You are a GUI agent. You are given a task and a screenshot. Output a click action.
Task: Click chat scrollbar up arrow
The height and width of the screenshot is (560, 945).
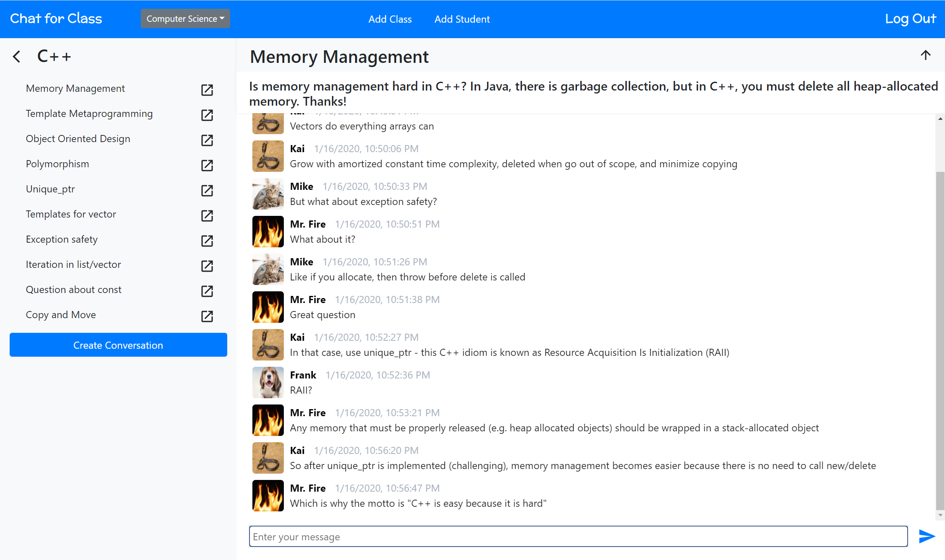[x=940, y=119]
